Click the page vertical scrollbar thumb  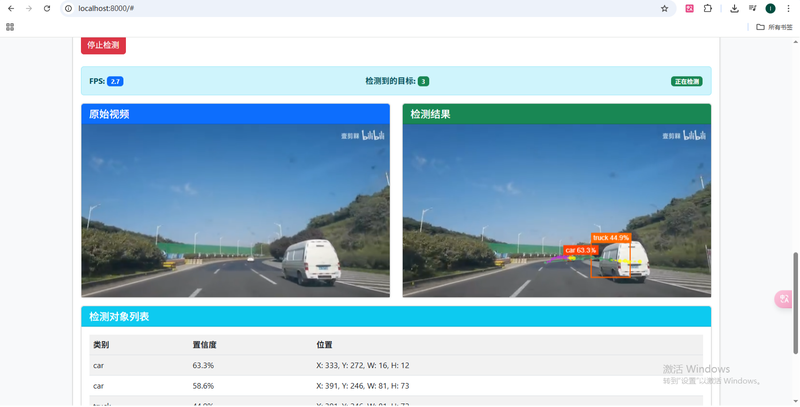795,303
